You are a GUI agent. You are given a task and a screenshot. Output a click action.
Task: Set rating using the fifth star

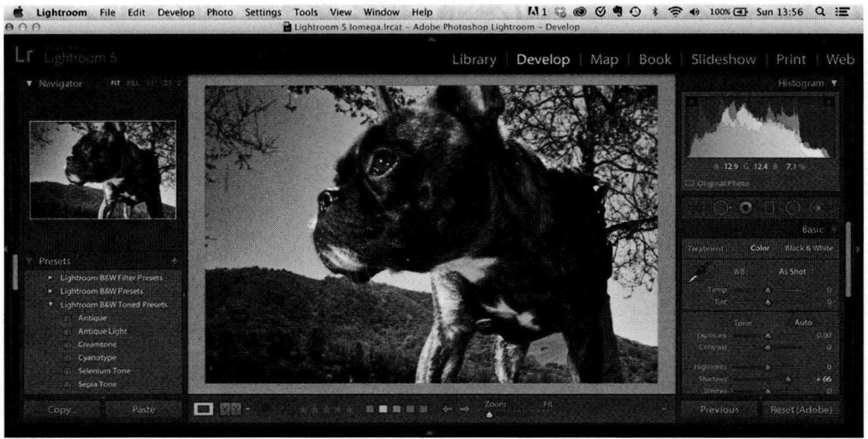point(351,409)
